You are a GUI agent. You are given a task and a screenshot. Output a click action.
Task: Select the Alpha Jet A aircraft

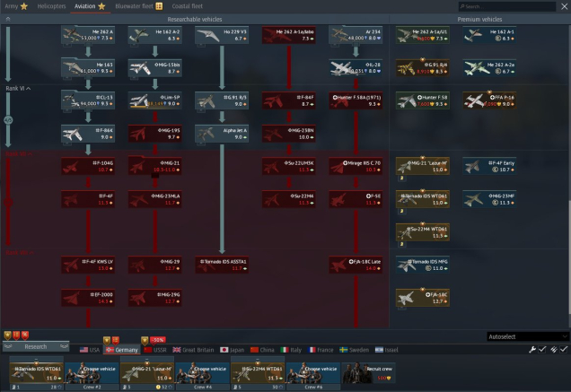pyautogui.click(x=222, y=134)
